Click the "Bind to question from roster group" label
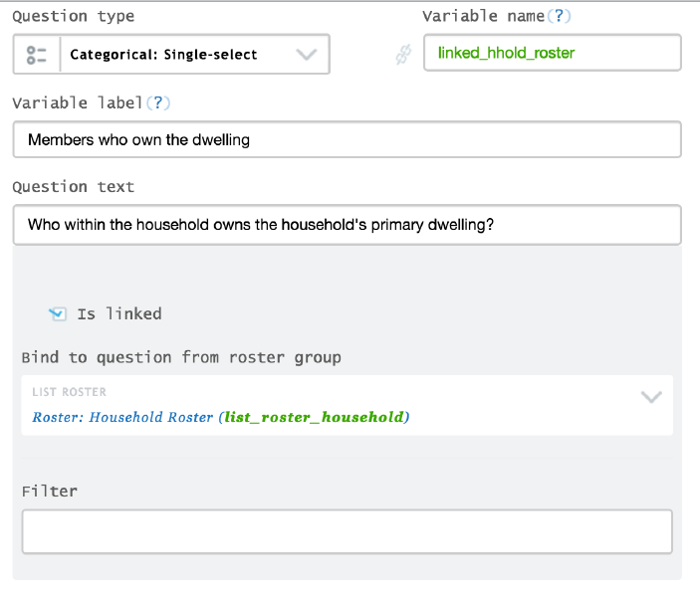The image size is (700, 597). point(180,357)
